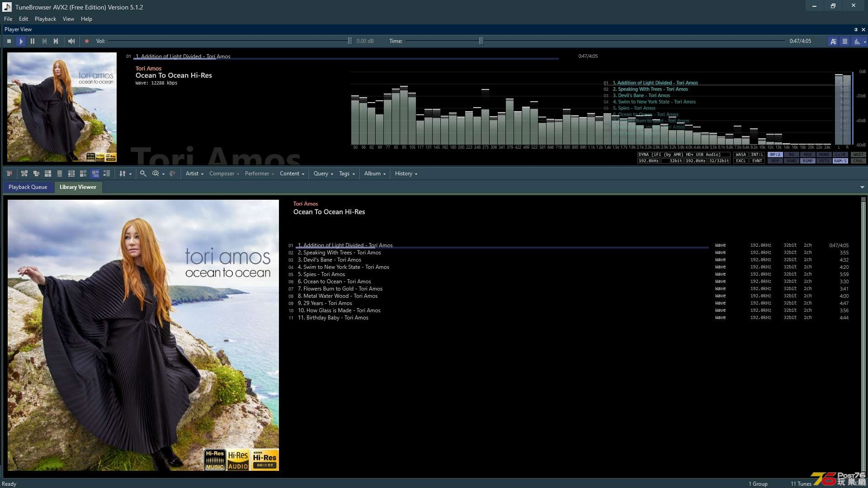The image size is (868, 488).
Task: Click the red record dot icon
Action: click(x=87, y=41)
